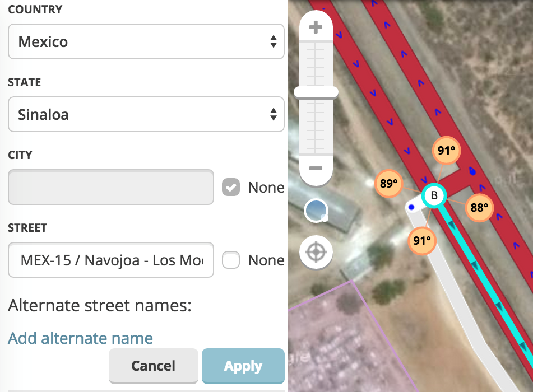Open the street view globe icon
Viewport: 533px width, 392px height.
coord(316,211)
